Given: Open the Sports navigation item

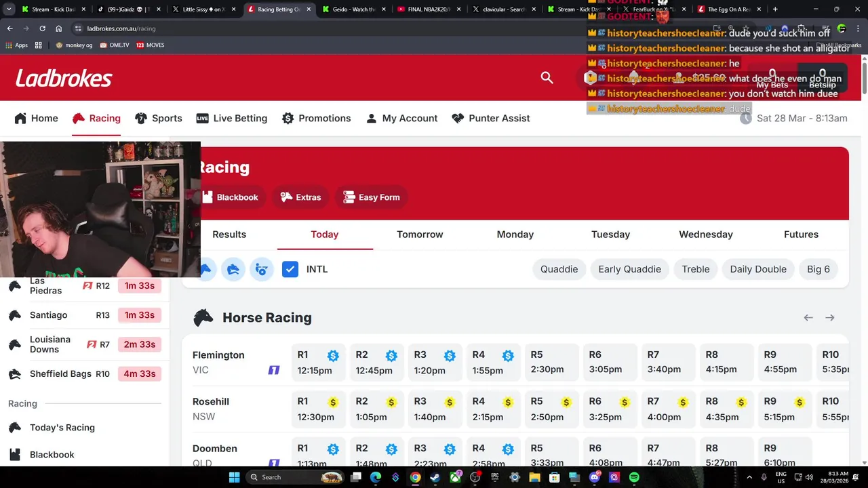Looking at the screenshot, I should tap(159, 118).
